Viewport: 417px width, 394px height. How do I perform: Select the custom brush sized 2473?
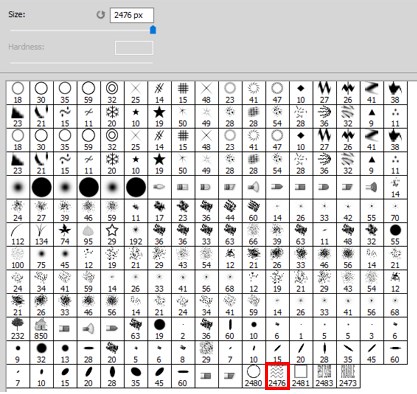[348, 376]
